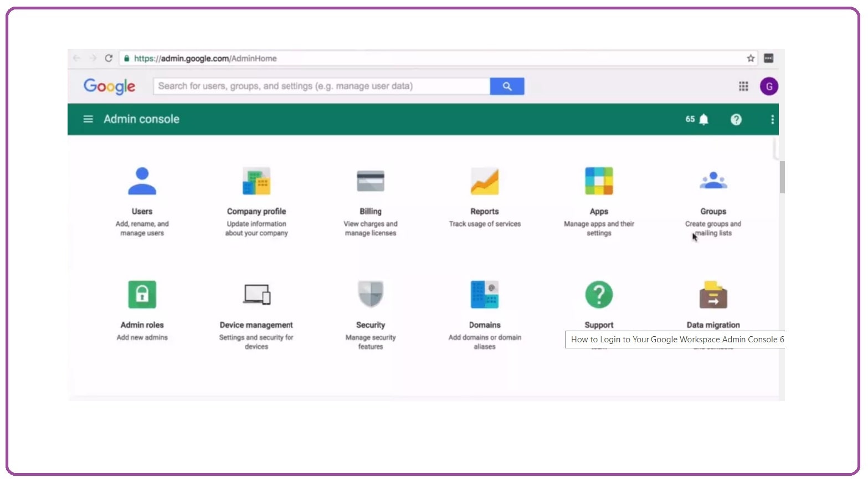Image resolution: width=868 pixels, height=483 pixels.
Task: Open the Groups people icon
Action: pyautogui.click(x=713, y=181)
